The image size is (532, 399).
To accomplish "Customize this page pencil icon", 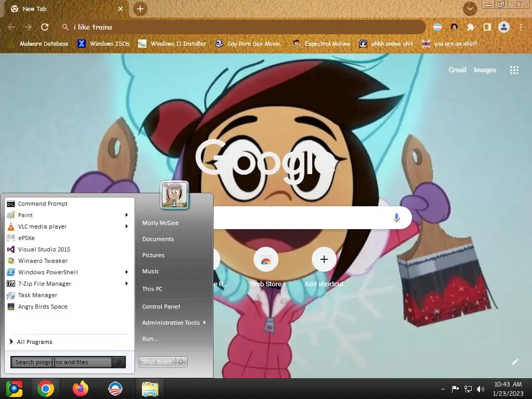I will [515, 362].
